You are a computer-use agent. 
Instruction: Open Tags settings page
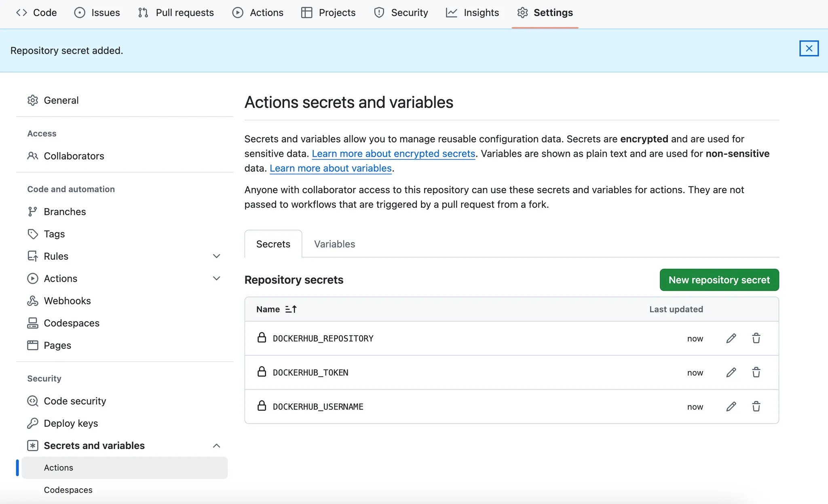[125, 234]
